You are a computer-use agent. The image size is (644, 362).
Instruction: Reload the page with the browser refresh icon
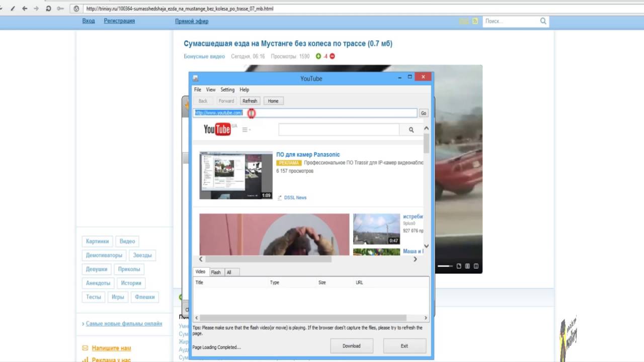point(48,9)
